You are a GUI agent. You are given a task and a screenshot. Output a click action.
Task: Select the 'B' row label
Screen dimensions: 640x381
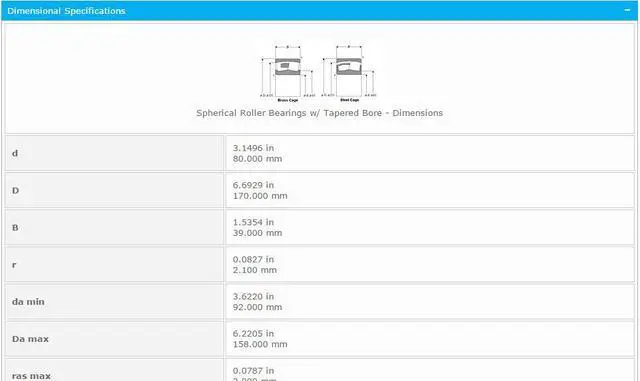click(x=15, y=228)
